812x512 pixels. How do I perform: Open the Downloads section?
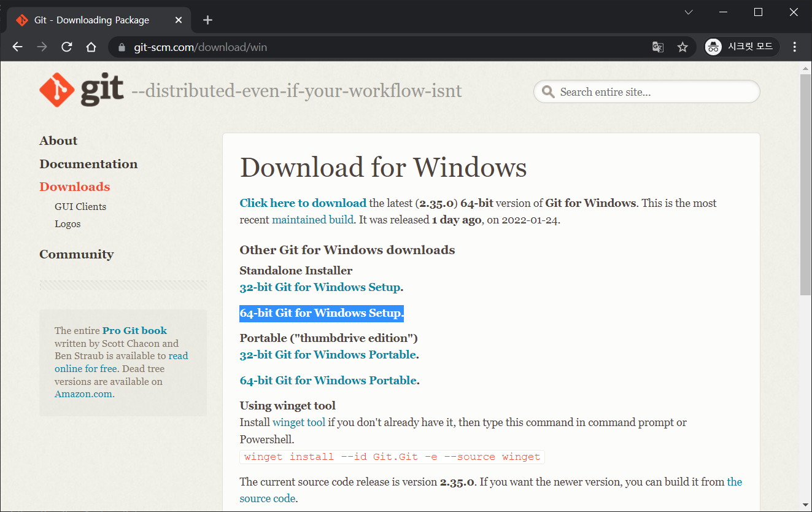74,187
